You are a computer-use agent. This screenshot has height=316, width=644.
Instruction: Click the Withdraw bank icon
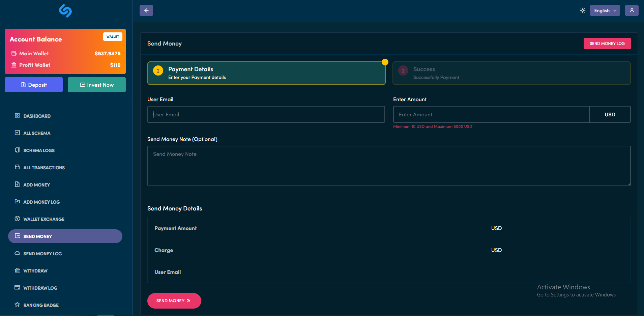click(x=17, y=270)
